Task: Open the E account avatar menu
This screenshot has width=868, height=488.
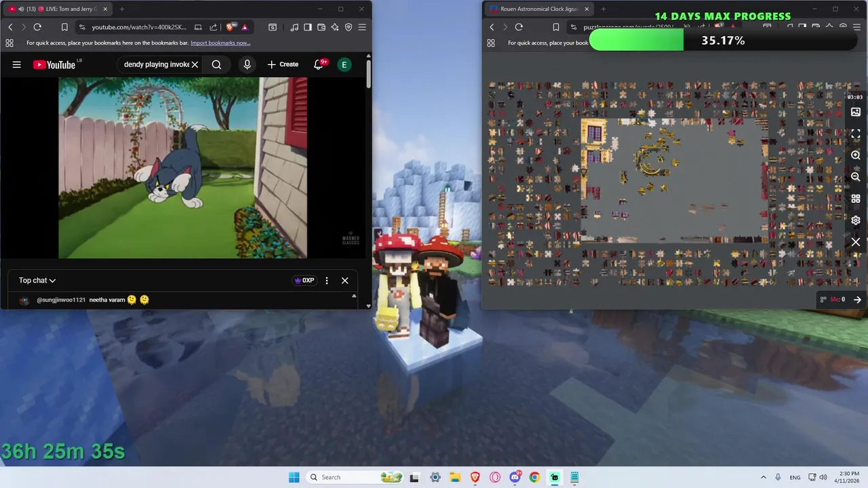Action: [x=344, y=64]
